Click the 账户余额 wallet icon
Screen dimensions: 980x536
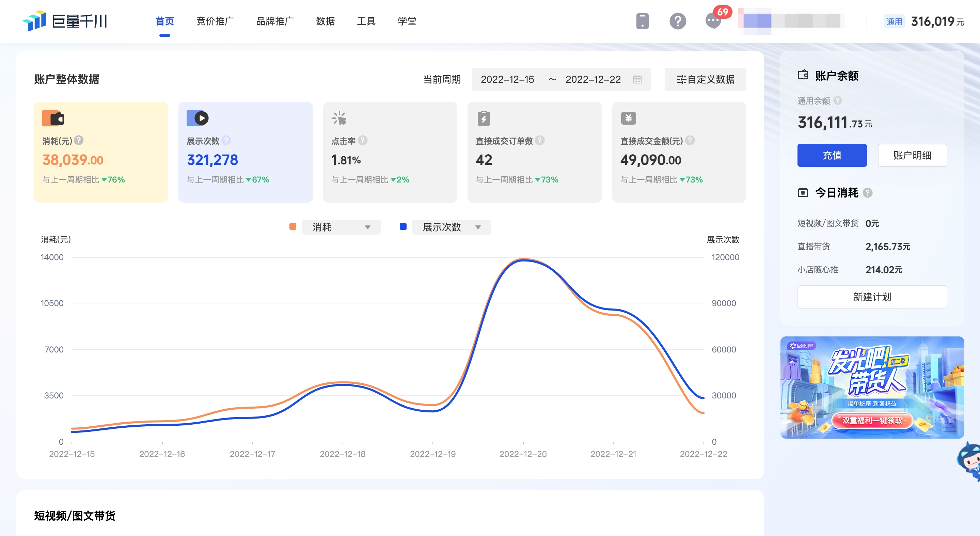tap(803, 75)
